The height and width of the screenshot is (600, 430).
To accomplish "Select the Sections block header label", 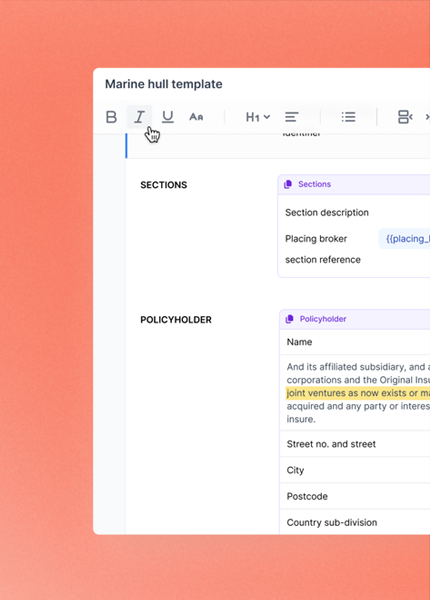I will point(314,184).
